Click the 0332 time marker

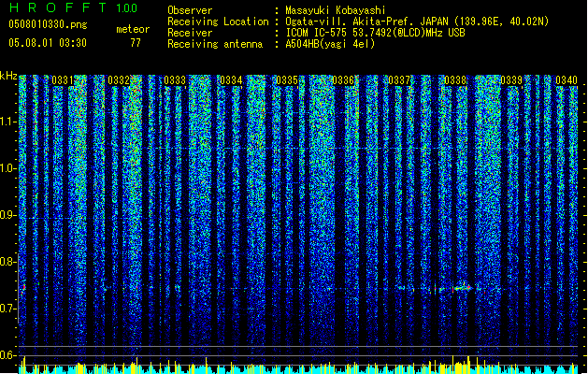(119, 80)
